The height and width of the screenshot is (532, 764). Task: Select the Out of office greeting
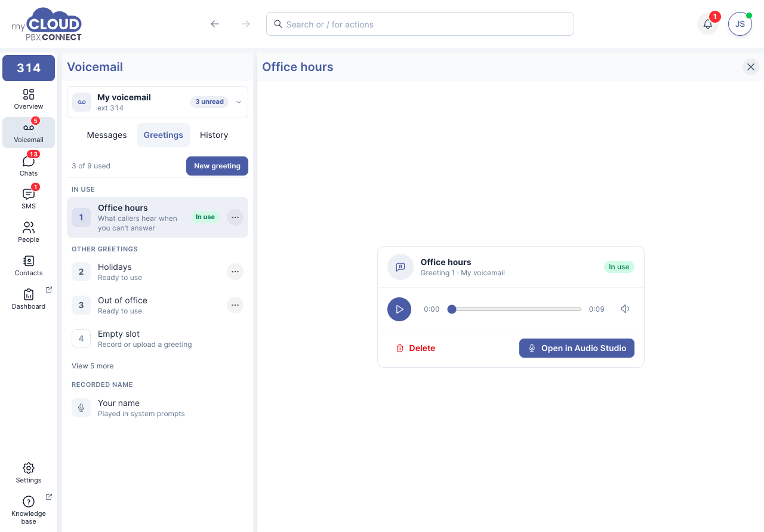tap(158, 305)
